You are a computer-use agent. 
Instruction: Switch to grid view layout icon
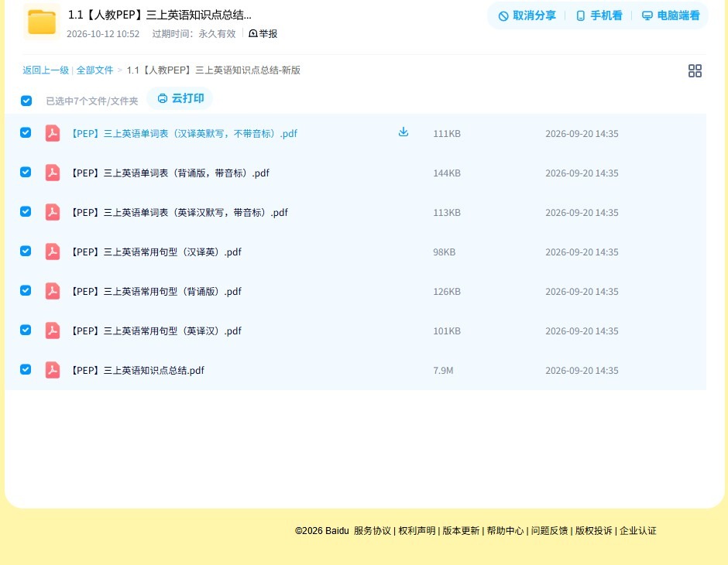click(x=695, y=70)
